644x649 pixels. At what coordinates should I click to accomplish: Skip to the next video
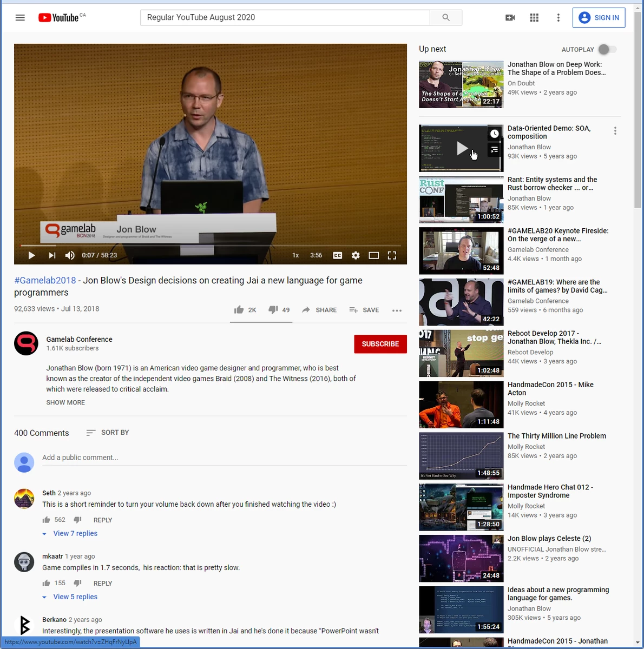(52, 255)
